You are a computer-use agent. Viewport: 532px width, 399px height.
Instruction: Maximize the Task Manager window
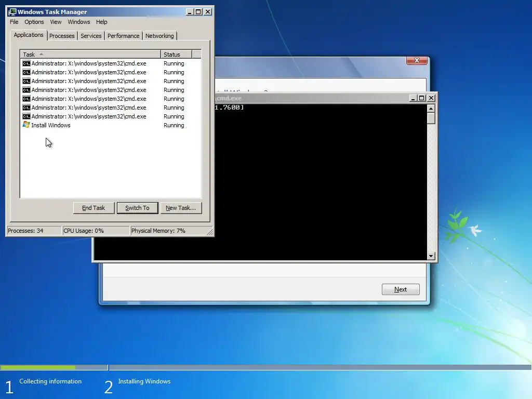[198, 12]
